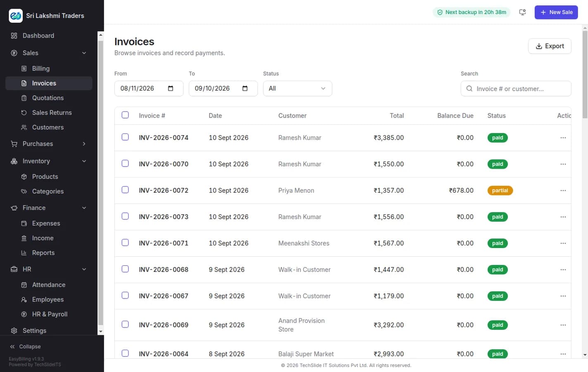Collapse the sidebar
This screenshot has height=372, width=588.
25,346
